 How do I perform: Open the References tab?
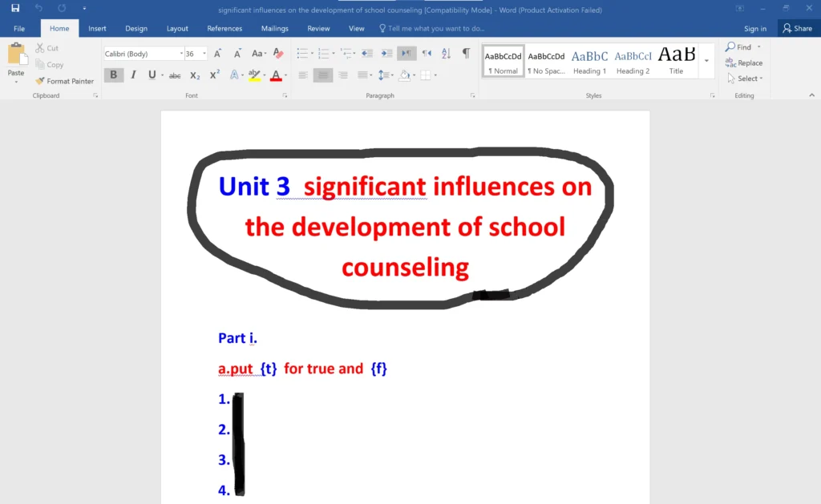pyautogui.click(x=224, y=28)
